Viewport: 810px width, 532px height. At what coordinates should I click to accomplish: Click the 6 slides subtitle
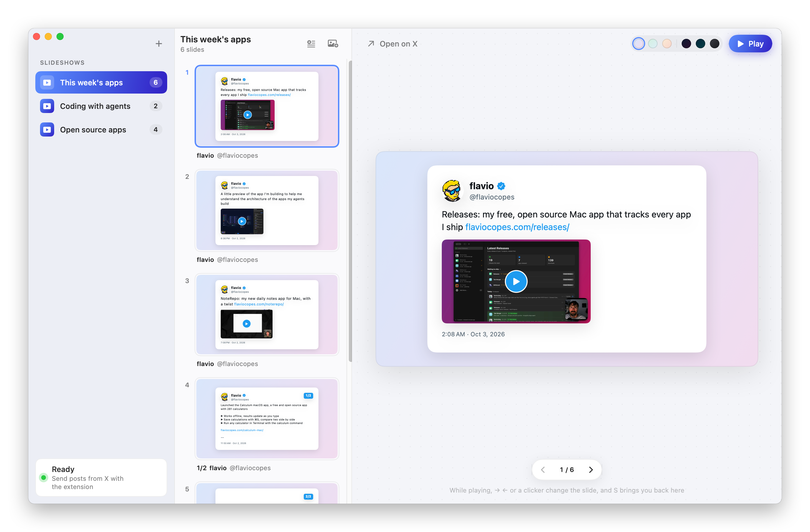click(x=192, y=50)
